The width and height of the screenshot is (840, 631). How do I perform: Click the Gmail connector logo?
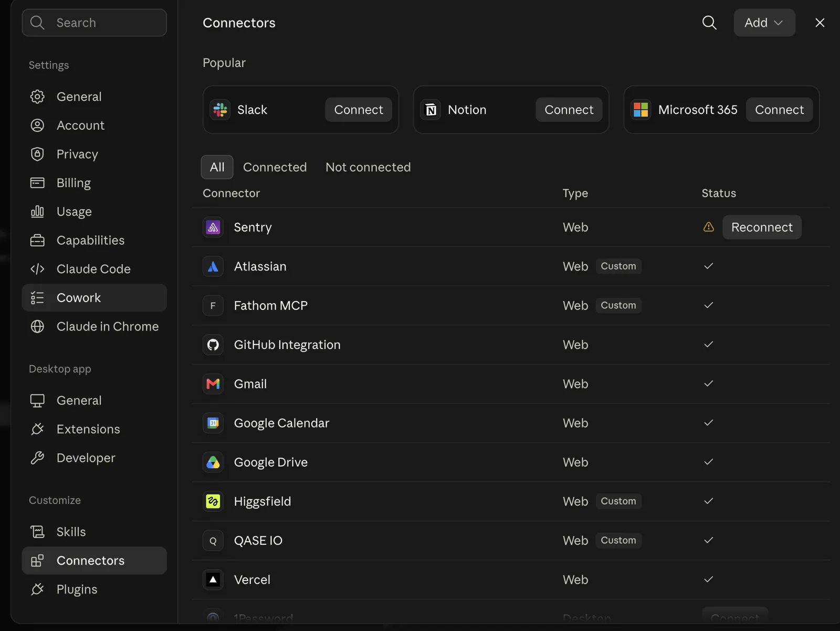(x=213, y=384)
